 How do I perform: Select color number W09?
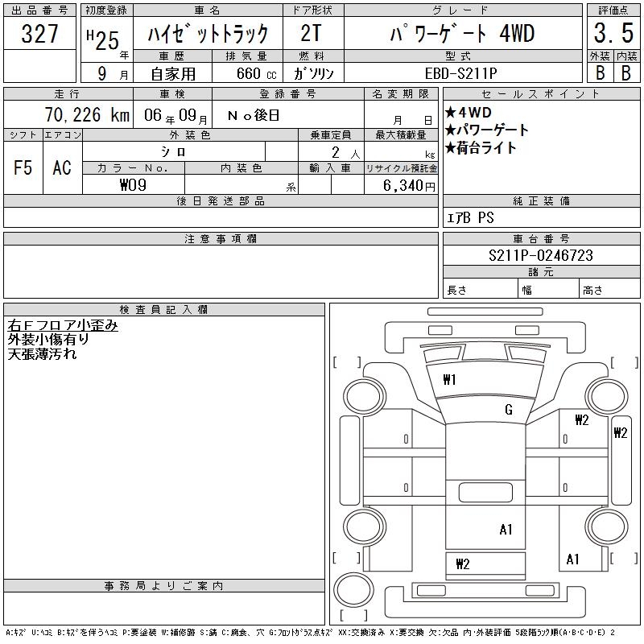point(133,185)
